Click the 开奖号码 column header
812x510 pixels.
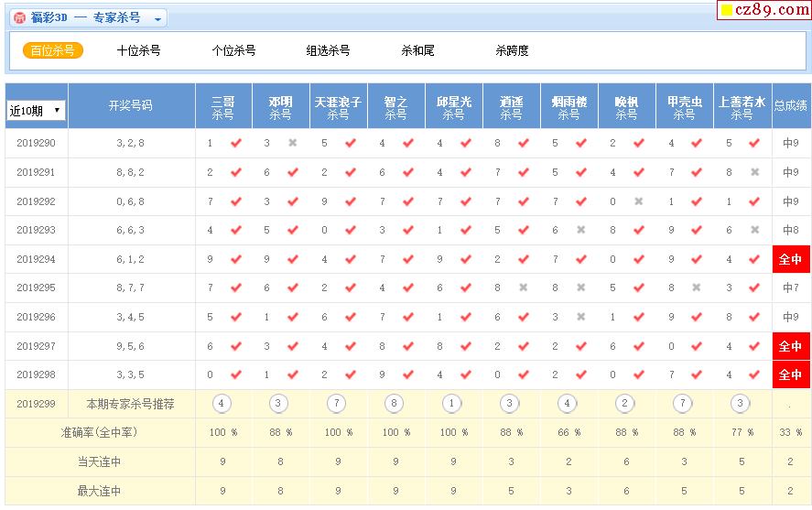[131, 105]
